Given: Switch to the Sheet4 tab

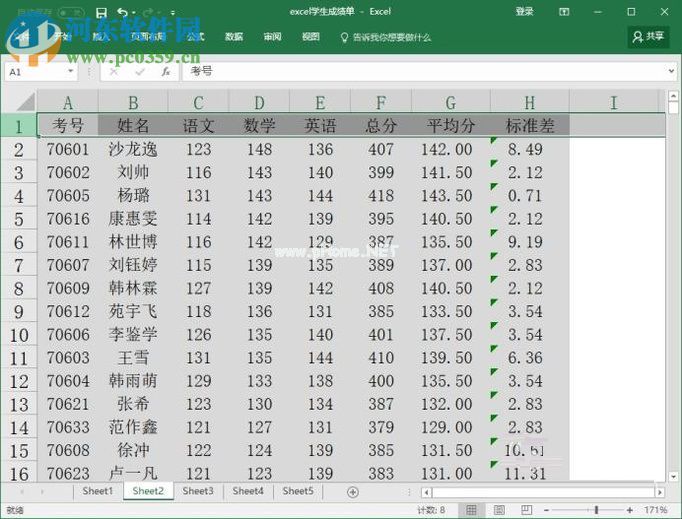Looking at the screenshot, I should [x=248, y=491].
